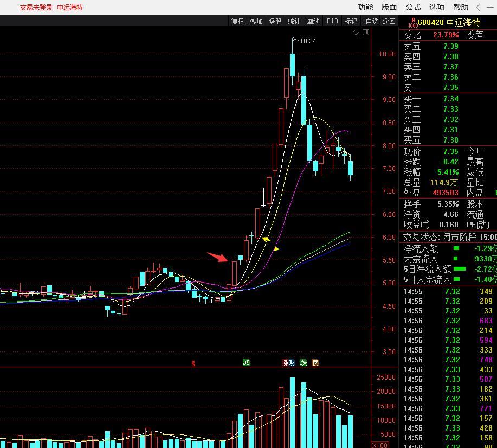Open the 公式 menu
The image size is (497, 448).
413,7
